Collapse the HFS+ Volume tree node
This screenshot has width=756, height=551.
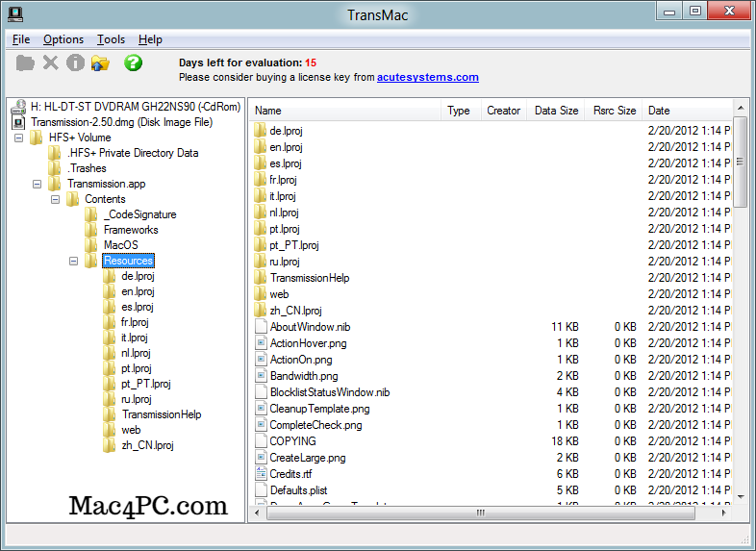(x=19, y=138)
